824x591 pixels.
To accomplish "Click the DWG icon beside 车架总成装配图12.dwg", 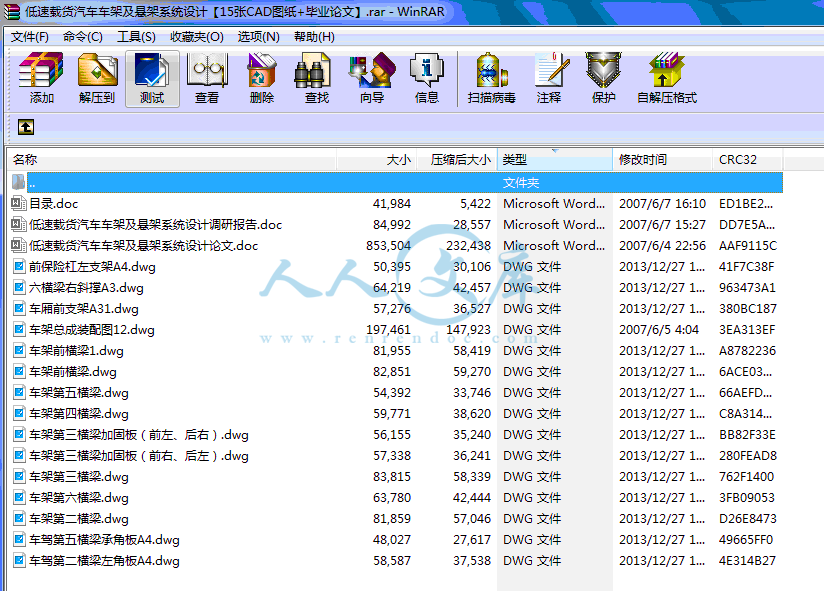I will pos(19,329).
